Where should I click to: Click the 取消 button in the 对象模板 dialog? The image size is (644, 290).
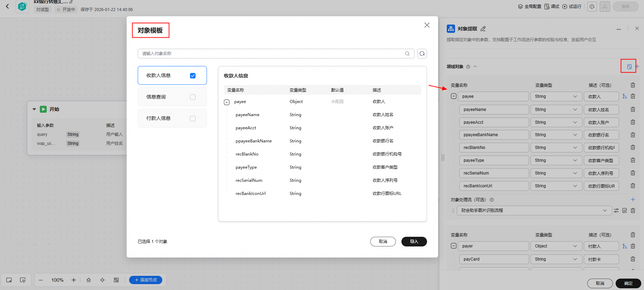(x=383, y=242)
